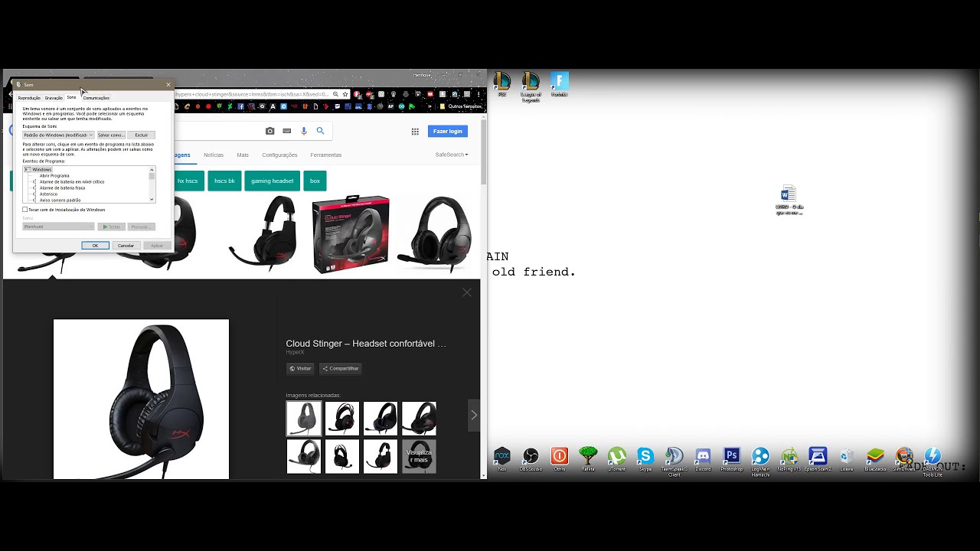Open the Photoshop desktop shortcut
The height and width of the screenshot is (551, 980).
point(731,458)
